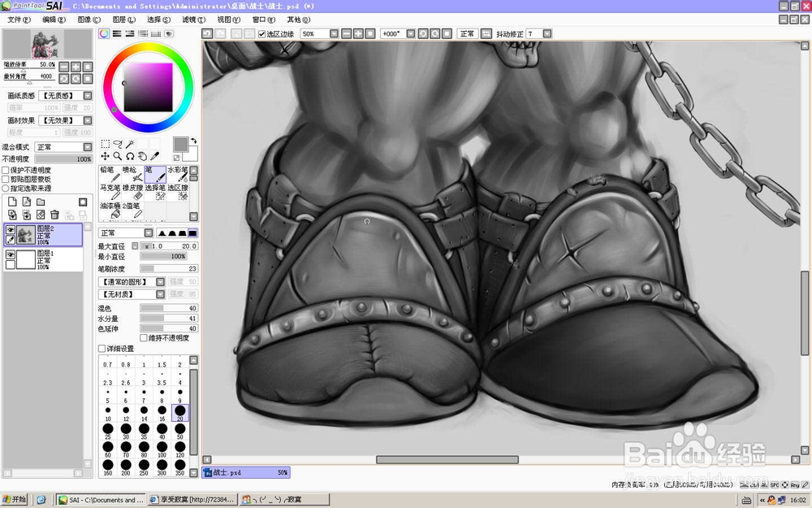Viewport: 812px width, 508px height.
Task: Toggle the pen-edit box on 图层2
Action: [x=11, y=240]
